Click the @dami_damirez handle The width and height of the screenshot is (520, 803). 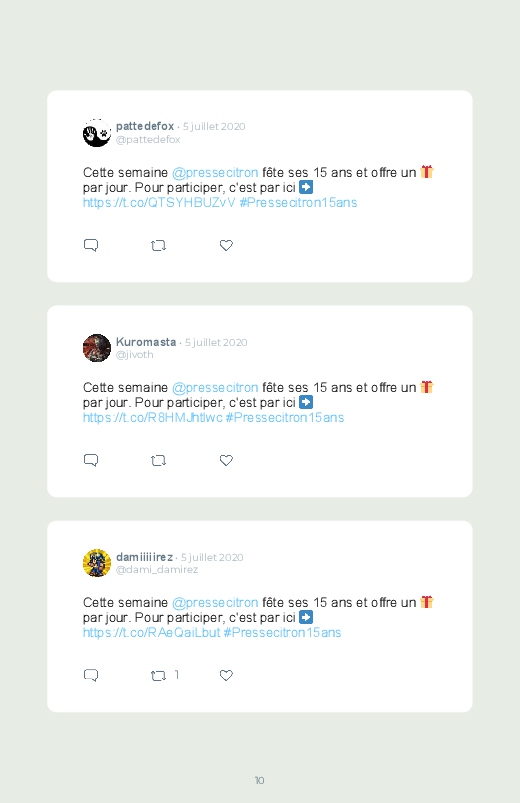pyautogui.click(x=157, y=569)
